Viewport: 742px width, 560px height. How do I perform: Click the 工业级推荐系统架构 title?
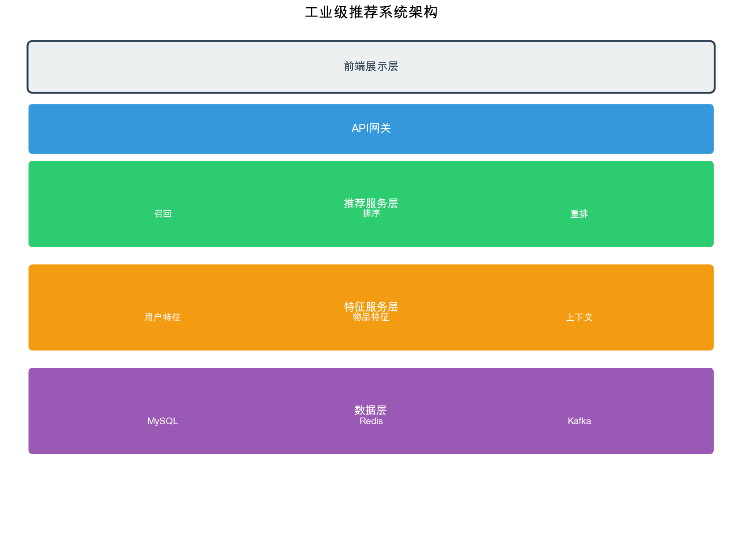[371, 13]
